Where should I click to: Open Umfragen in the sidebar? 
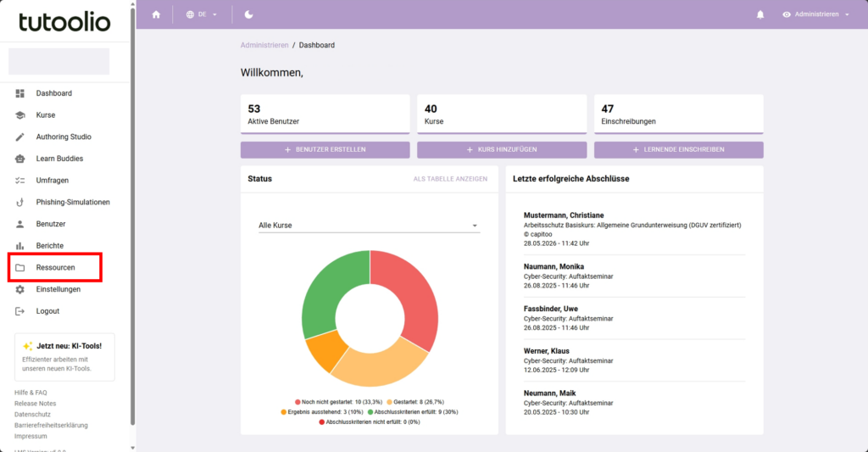pyautogui.click(x=52, y=181)
